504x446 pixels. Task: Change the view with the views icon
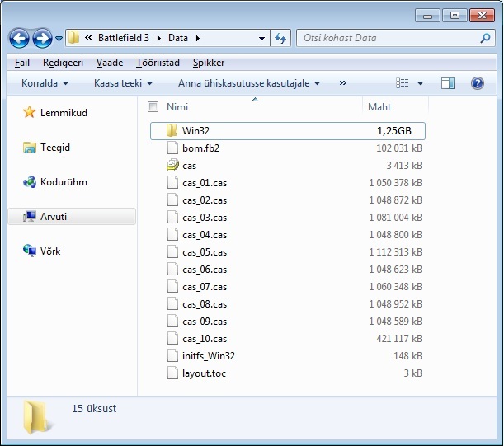403,83
